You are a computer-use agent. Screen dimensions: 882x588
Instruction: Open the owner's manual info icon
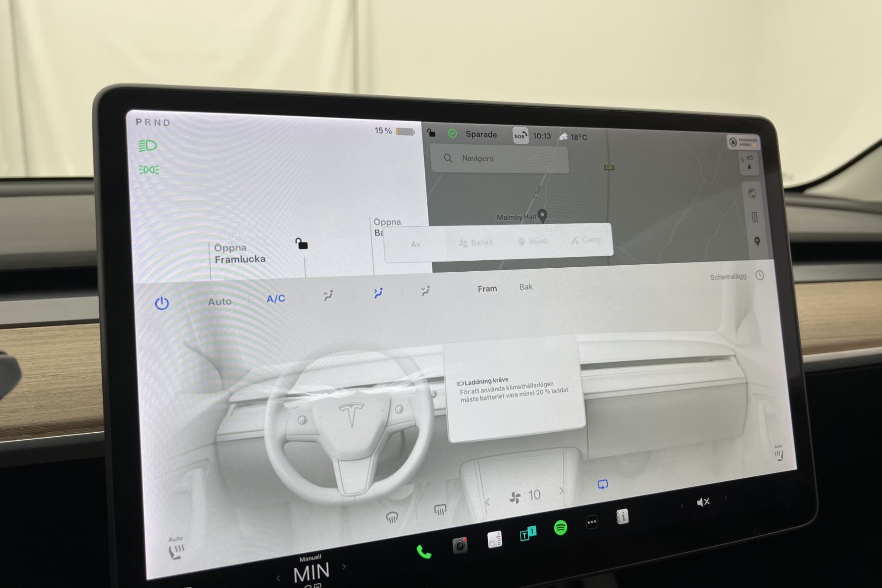click(622, 516)
